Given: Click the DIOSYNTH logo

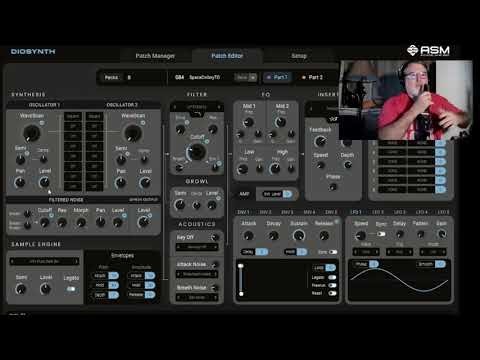Looking at the screenshot, I should 33,52.
